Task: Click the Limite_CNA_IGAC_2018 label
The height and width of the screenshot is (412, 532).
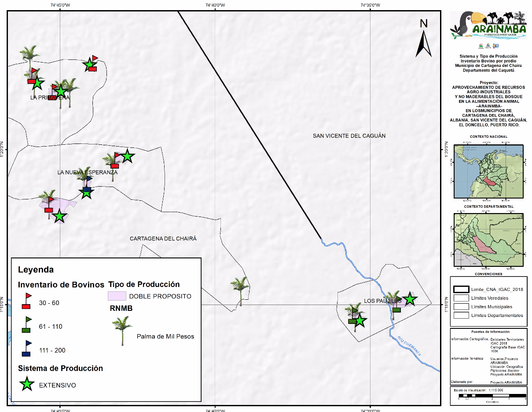Action: point(497,290)
